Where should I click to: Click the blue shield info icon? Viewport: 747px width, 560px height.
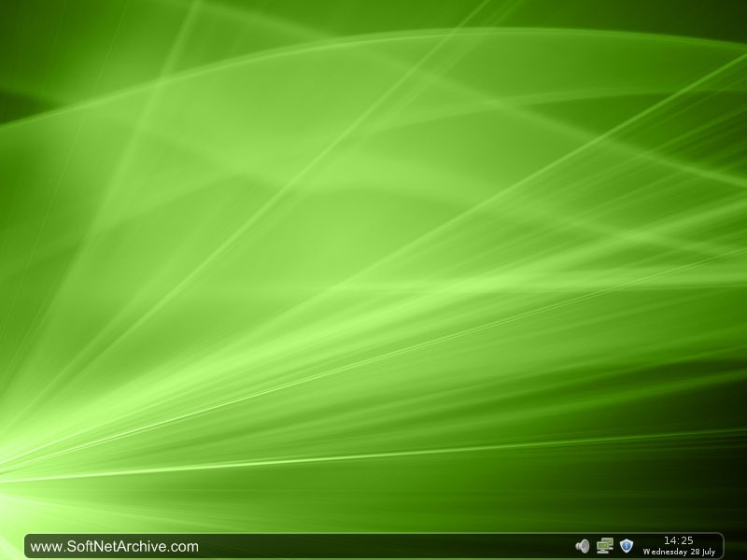pyautogui.click(x=627, y=546)
